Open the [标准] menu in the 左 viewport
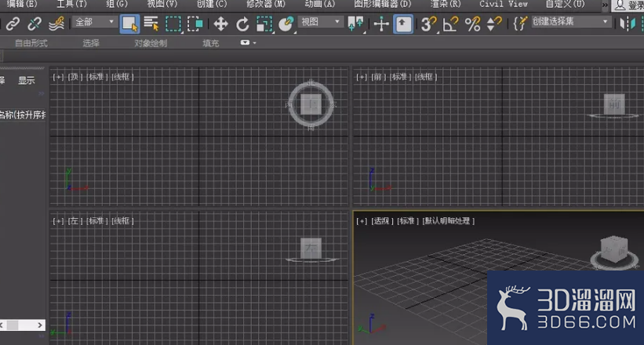Image resolution: width=644 pixels, height=345 pixels. click(96, 220)
